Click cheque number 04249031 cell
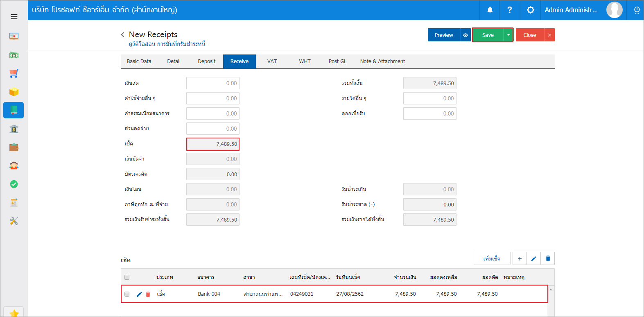644x317 pixels. pyautogui.click(x=302, y=294)
